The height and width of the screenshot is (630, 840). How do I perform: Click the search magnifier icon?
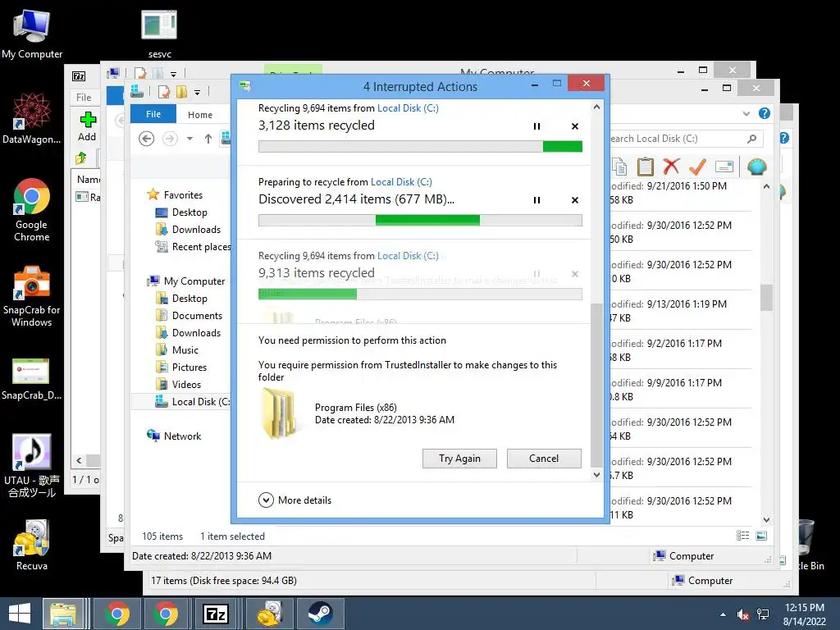point(751,139)
